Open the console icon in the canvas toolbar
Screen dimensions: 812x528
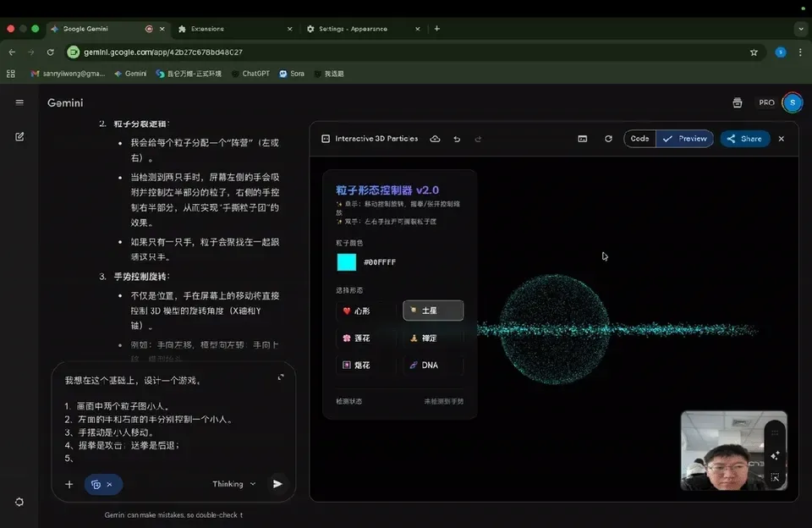coord(583,139)
